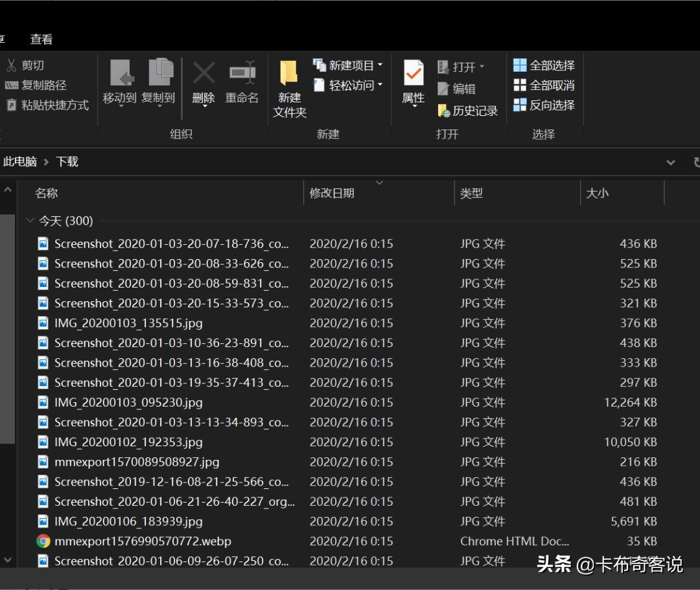The width and height of the screenshot is (700, 590).
Task: Click the 复制到 (Copy to) icon
Action: coord(159,74)
